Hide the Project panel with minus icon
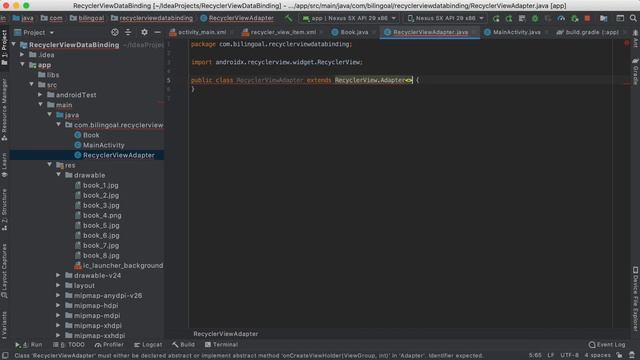This screenshot has height=360, width=640. coord(157,32)
